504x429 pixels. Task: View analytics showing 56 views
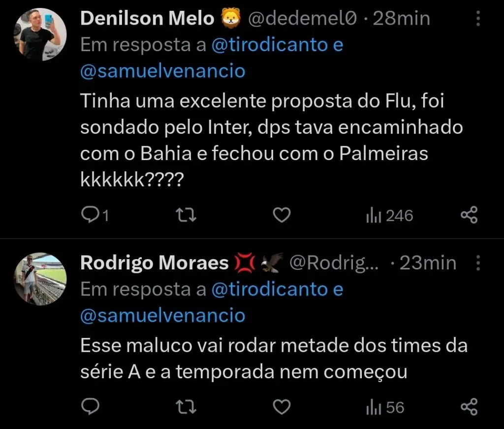point(385,407)
